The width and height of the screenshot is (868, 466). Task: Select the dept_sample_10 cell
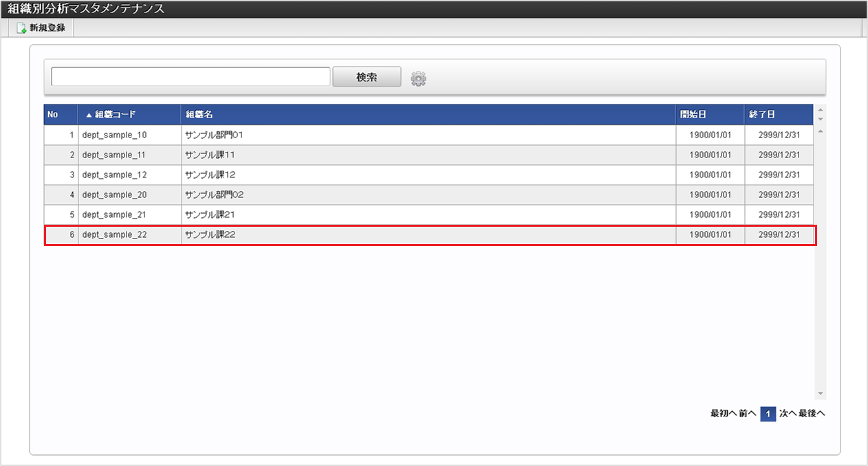coord(130,135)
